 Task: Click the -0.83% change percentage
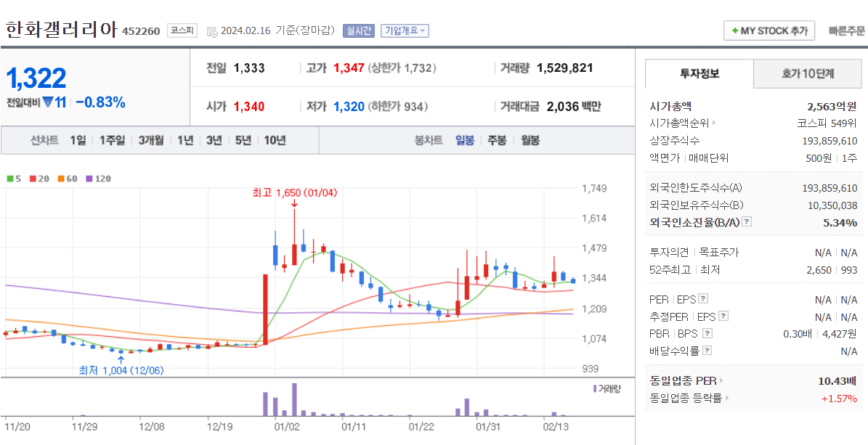[100, 102]
